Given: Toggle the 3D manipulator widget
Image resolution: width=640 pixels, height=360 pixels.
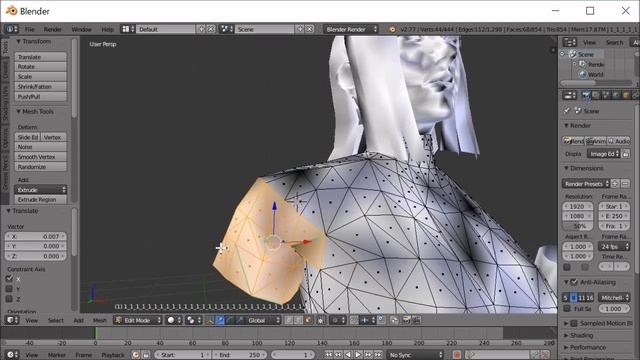Looking at the screenshot, I should pos(210,320).
